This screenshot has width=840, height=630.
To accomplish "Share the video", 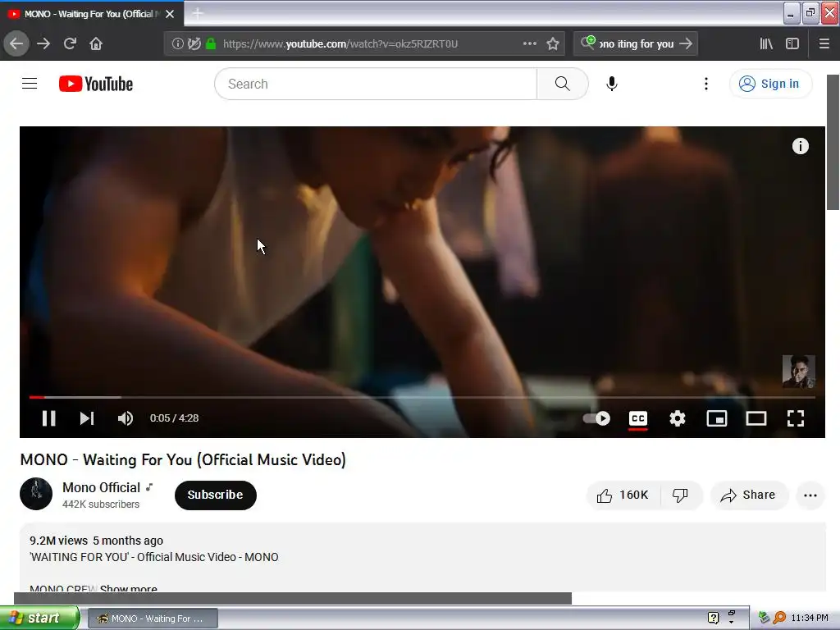I will [748, 495].
